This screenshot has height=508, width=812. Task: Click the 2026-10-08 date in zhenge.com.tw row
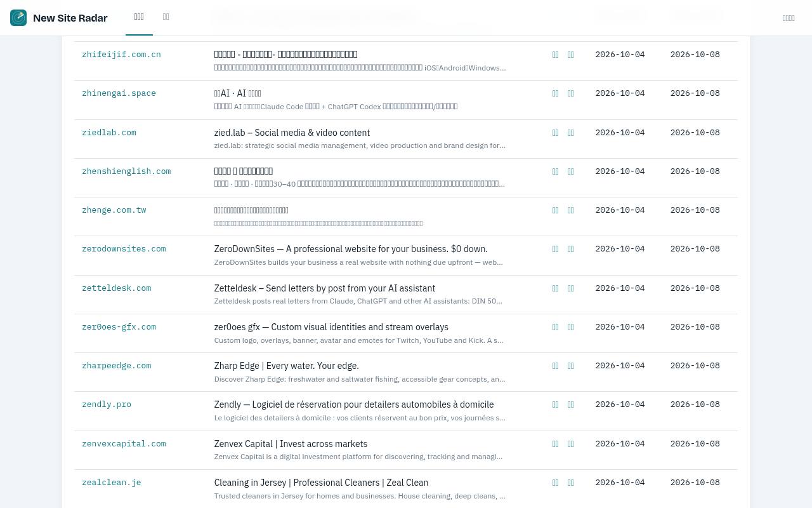tap(695, 210)
